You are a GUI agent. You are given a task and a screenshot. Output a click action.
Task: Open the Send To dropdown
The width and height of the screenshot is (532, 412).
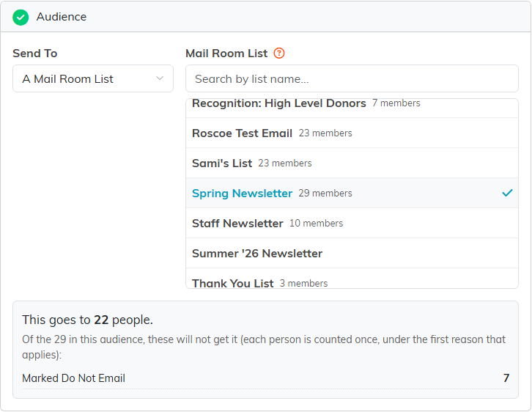pos(93,78)
